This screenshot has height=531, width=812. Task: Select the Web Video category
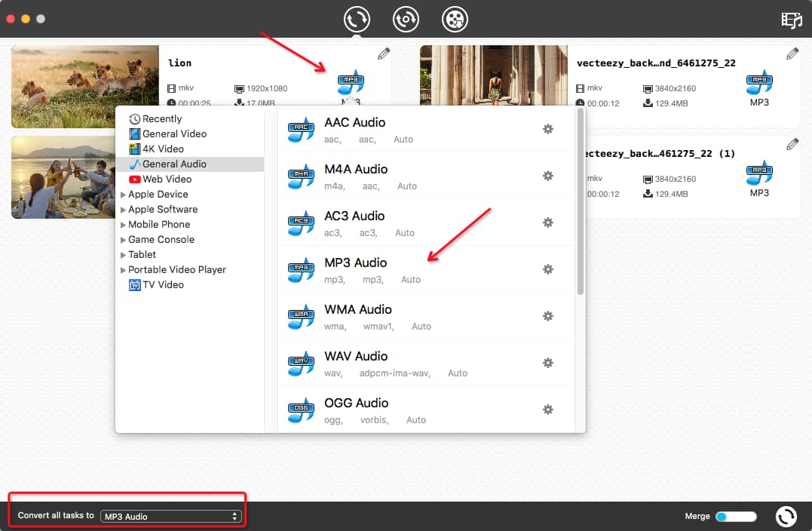167,179
